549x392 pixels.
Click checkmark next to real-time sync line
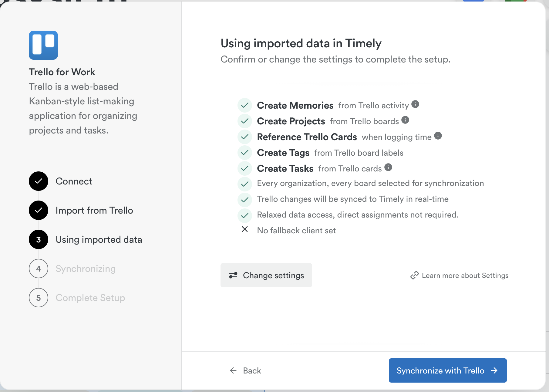click(245, 200)
